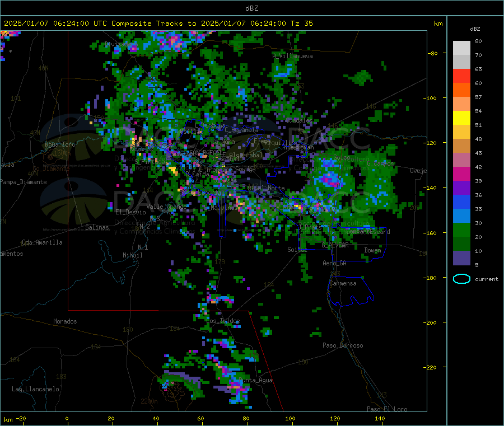Click the 'Compart Escard' map label
The image size is (504, 426).
[x=368, y=232]
